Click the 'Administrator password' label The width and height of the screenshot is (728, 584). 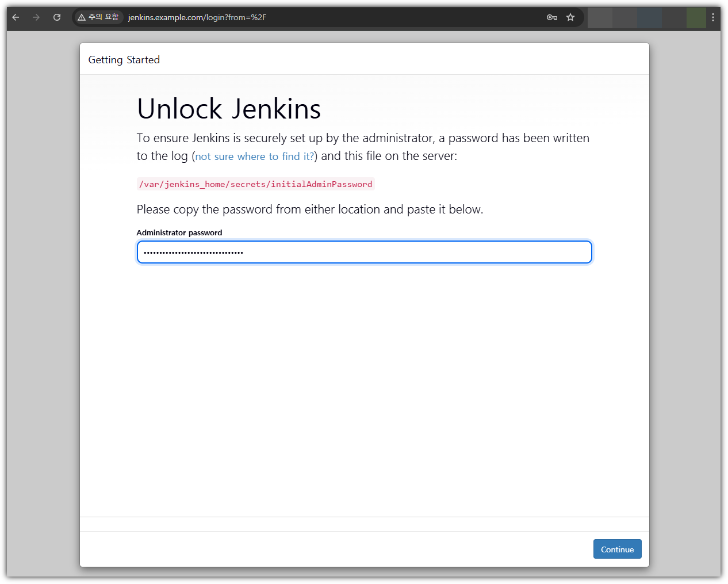point(179,232)
